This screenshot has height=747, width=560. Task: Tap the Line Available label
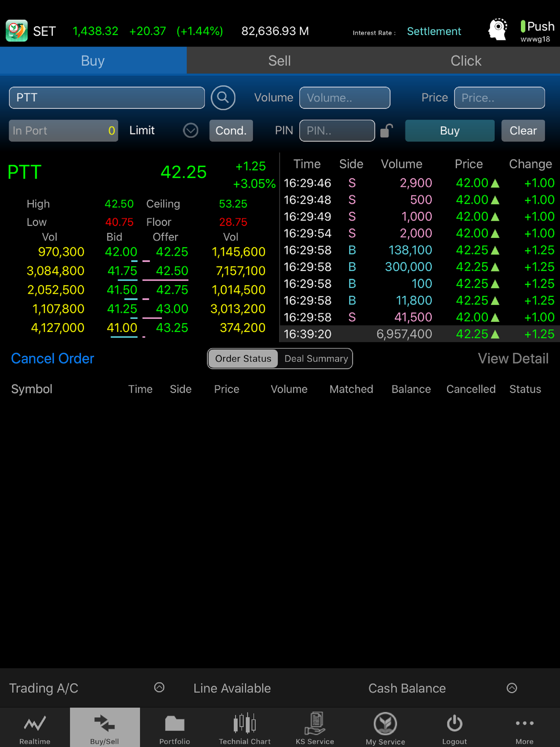point(232,688)
